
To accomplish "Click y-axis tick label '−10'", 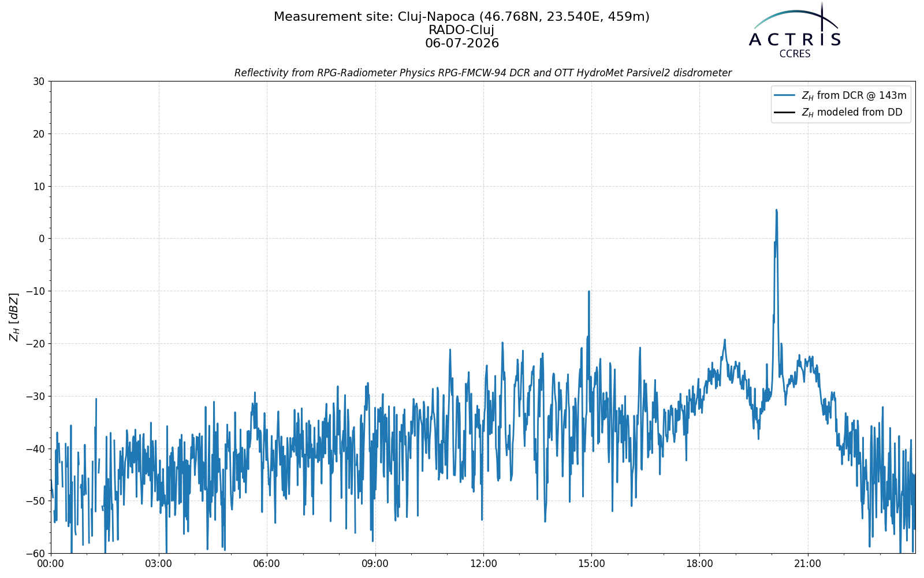I will tap(35, 291).
